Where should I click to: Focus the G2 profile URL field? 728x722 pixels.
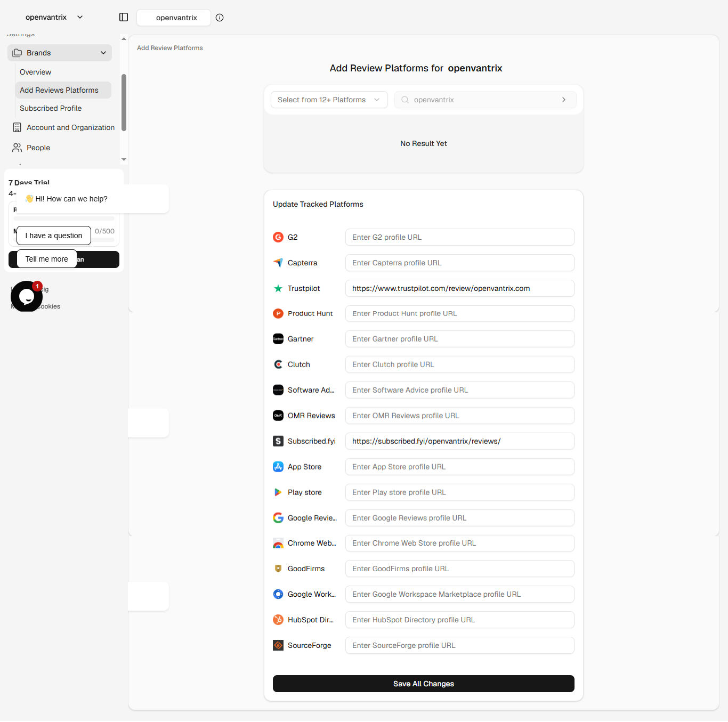[460, 237]
